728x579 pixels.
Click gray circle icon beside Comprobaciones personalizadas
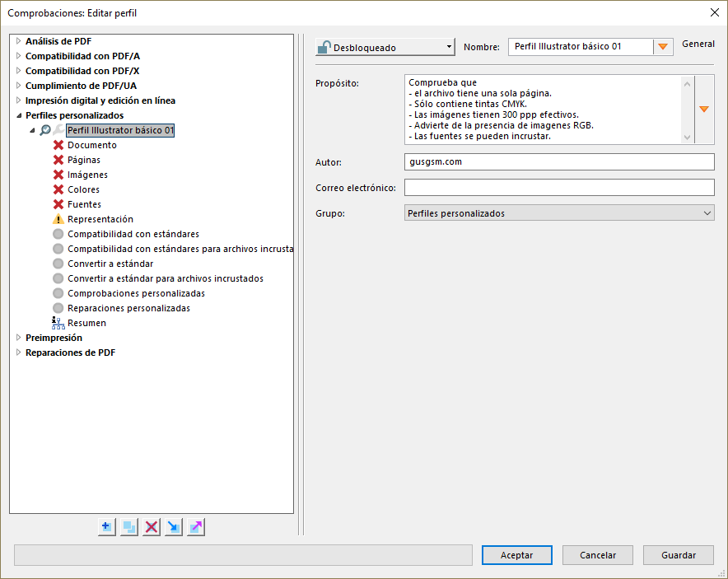(58, 293)
